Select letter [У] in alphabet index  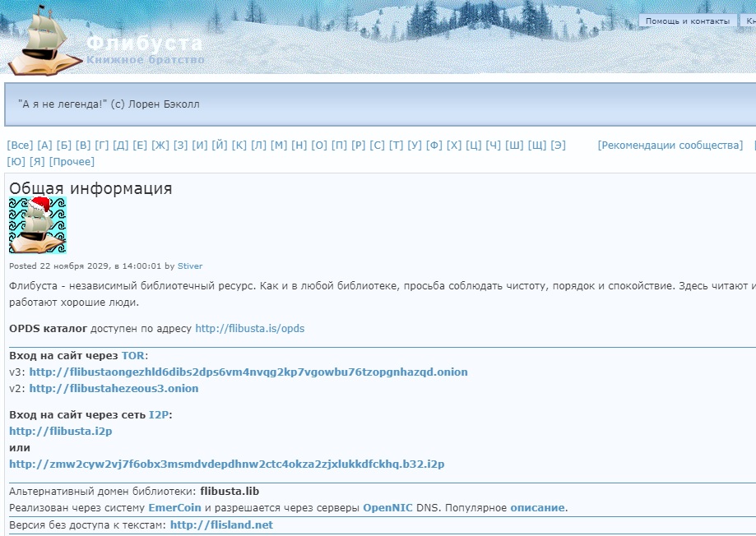click(415, 145)
